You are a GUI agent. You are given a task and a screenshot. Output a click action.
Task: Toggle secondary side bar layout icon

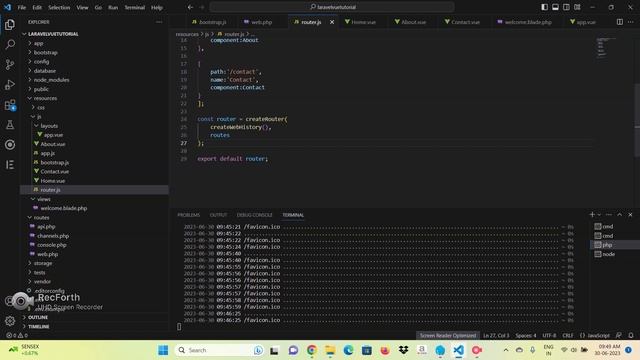click(566, 7)
